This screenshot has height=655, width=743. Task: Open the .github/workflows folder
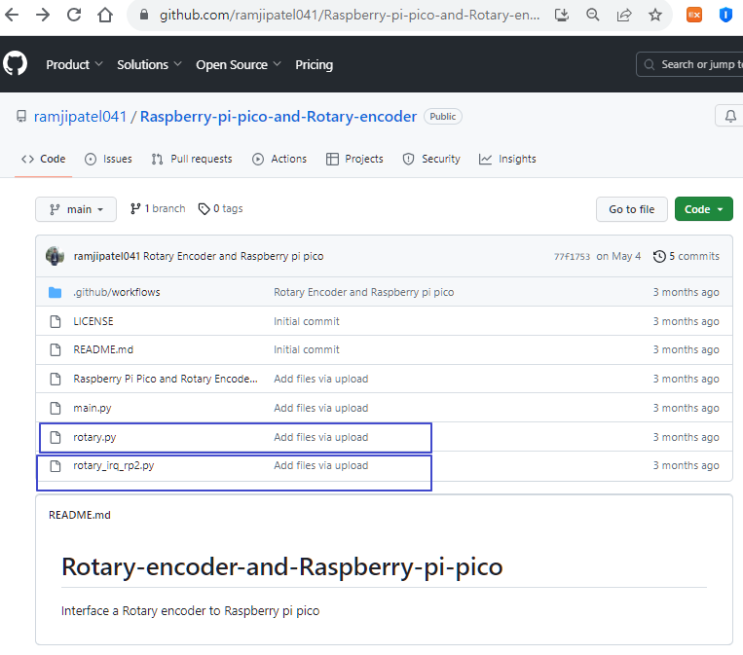point(117,292)
